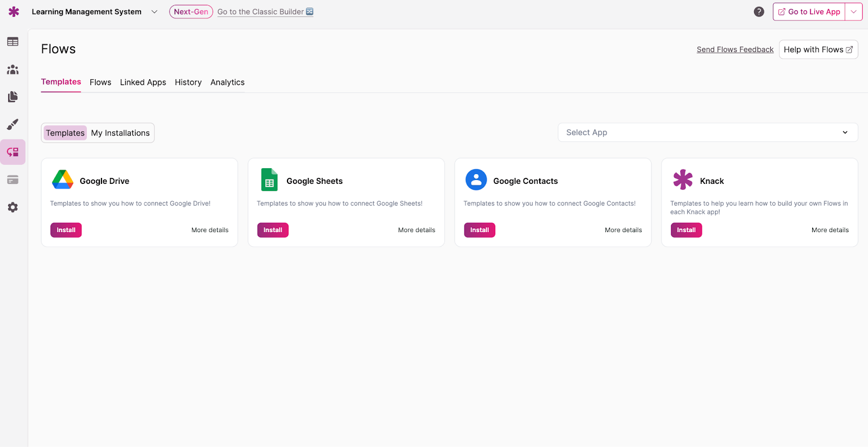The image size is (868, 447).
Task: Click the Google Contacts logo icon
Action: point(476,180)
